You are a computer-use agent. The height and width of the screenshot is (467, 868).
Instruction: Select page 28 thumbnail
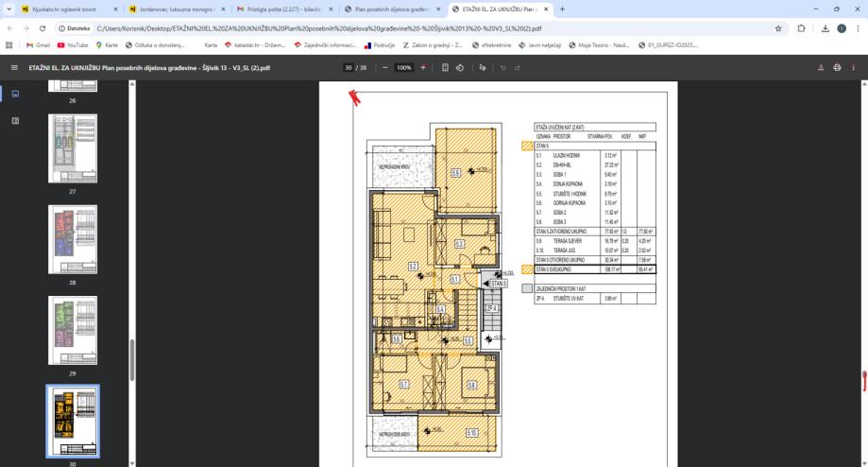tap(73, 239)
